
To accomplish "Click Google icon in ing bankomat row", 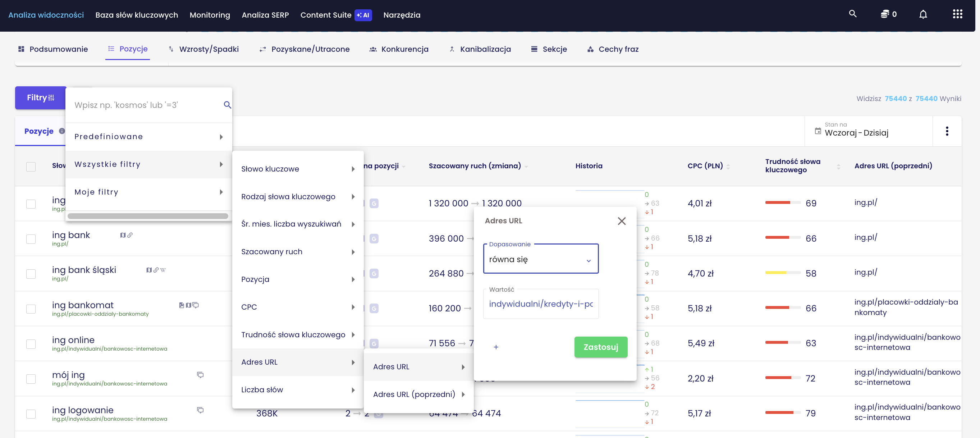I will (x=374, y=308).
